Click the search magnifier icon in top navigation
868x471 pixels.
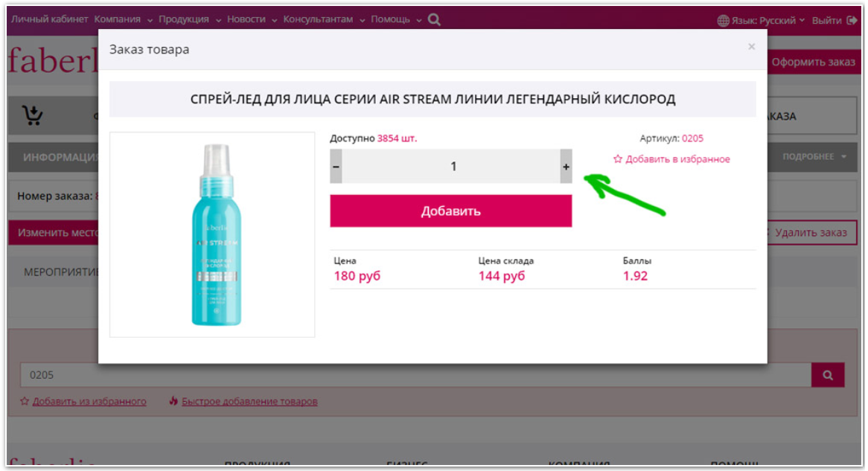[x=435, y=20]
